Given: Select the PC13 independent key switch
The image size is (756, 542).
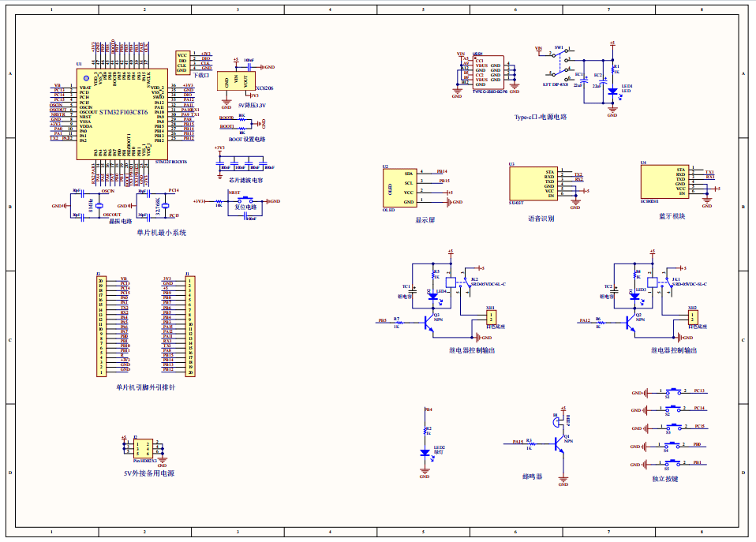Looking at the screenshot, I should click(673, 392).
